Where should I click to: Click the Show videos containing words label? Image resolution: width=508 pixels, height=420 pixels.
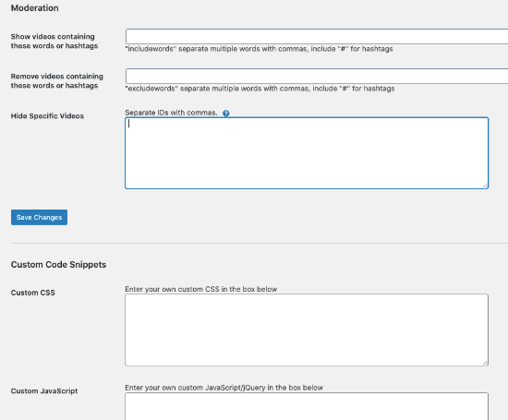[54, 42]
